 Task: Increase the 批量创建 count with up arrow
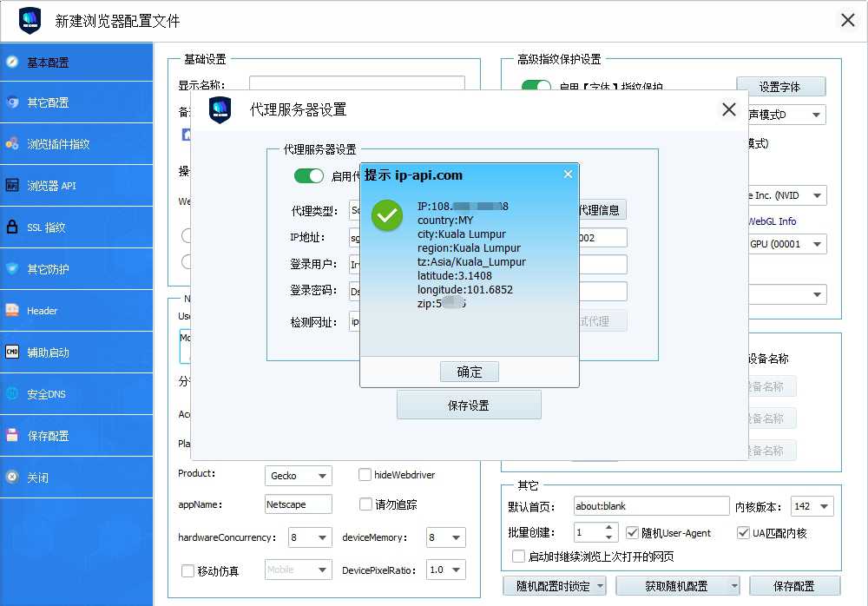pos(609,527)
